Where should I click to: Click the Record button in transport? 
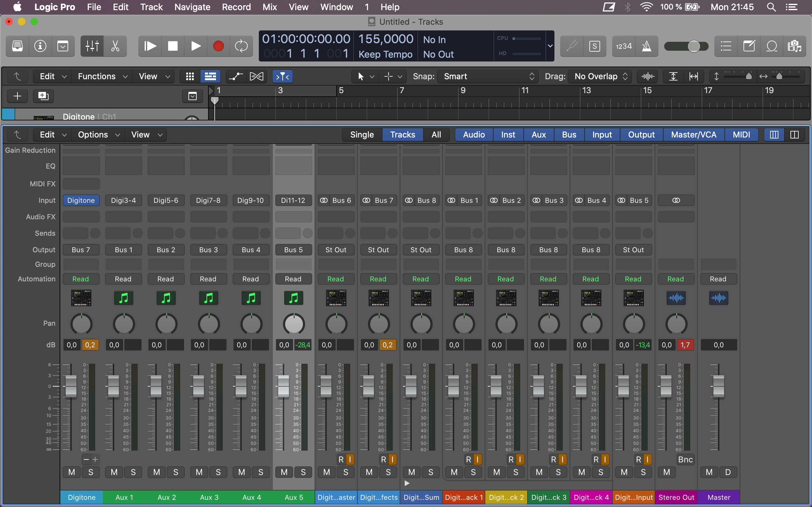218,46
